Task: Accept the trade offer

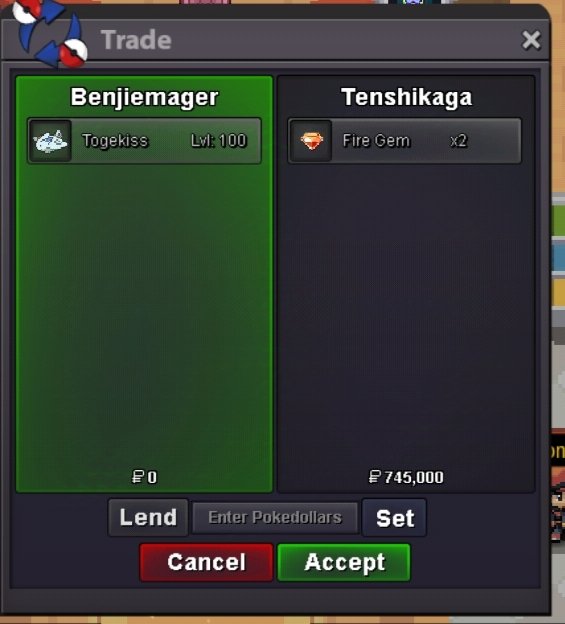Action: pyautogui.click(x=344, y=562)
